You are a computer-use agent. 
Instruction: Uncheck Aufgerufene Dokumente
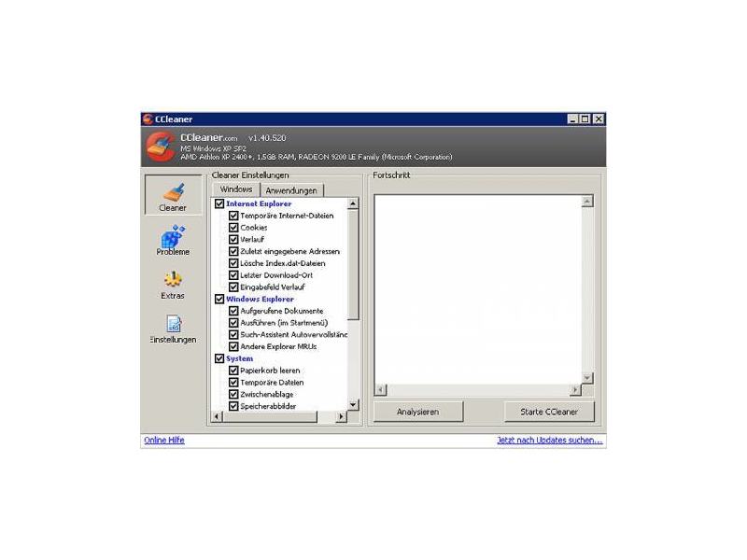click(233, 311)
